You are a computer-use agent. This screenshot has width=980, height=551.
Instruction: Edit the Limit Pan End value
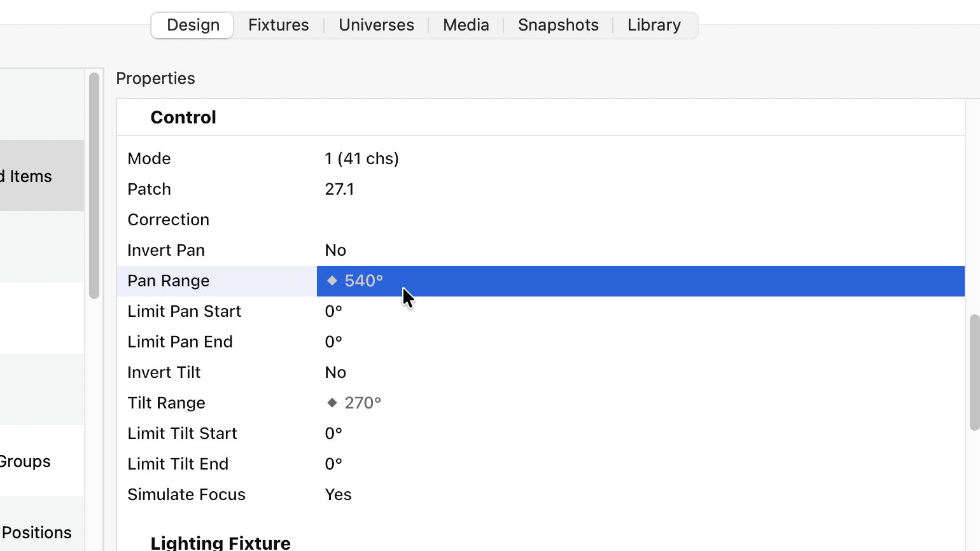333,342
